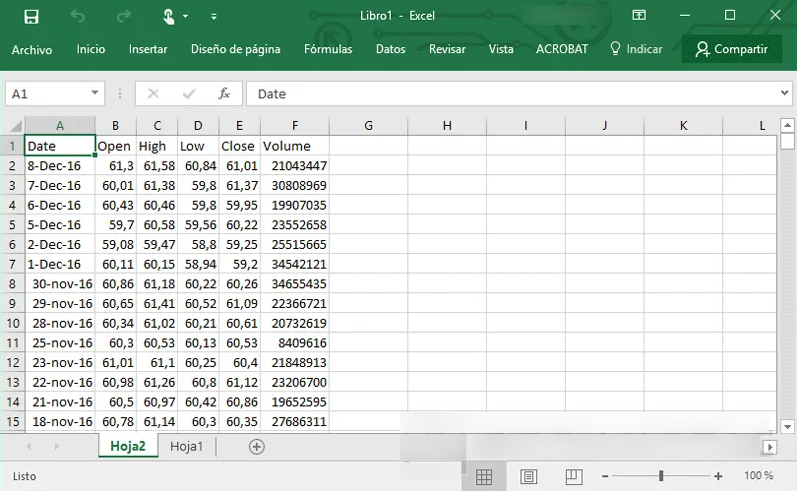The image size is (797, 491).
Task: Open Customize Quick Access Toolbar dropdown
Action: pos(214,17)
